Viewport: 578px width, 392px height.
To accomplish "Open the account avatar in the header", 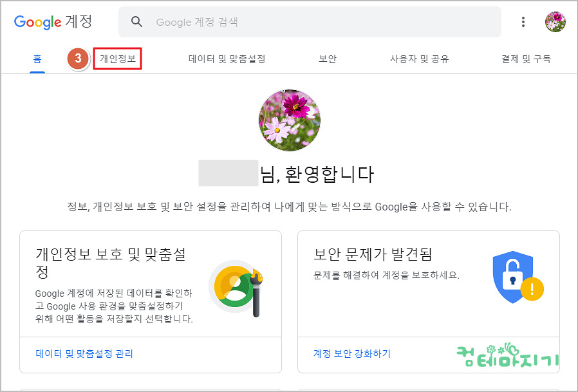I will [555, 22].
